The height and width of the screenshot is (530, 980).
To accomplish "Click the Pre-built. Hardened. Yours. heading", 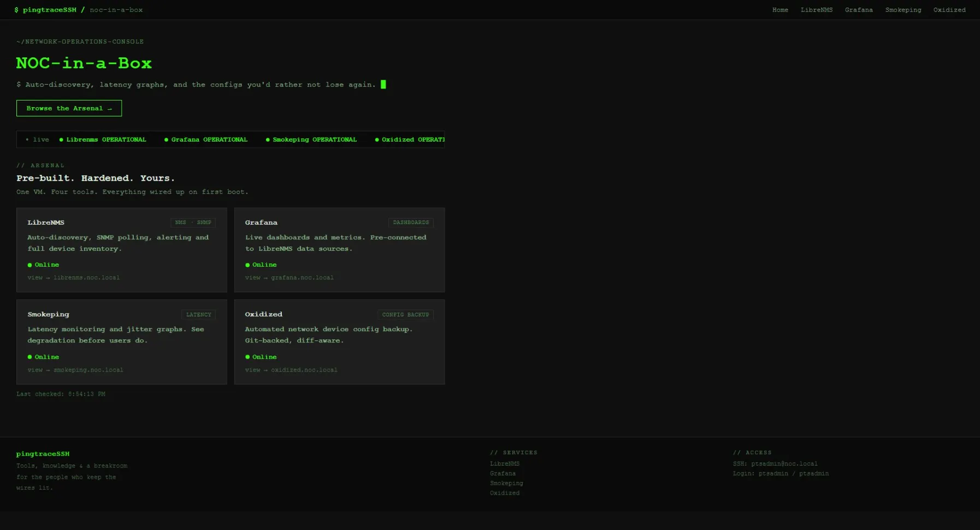I will (x=96, y=178).
